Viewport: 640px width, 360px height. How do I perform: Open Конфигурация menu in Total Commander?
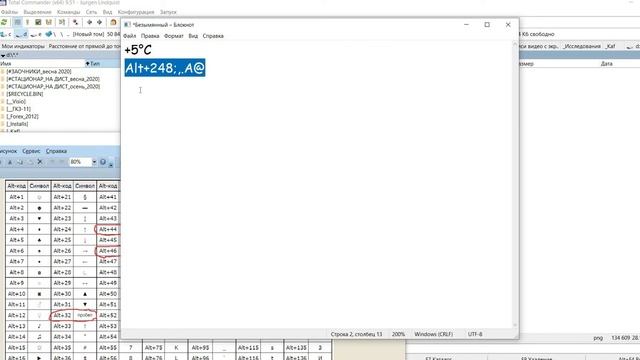[x=136, y=12]
